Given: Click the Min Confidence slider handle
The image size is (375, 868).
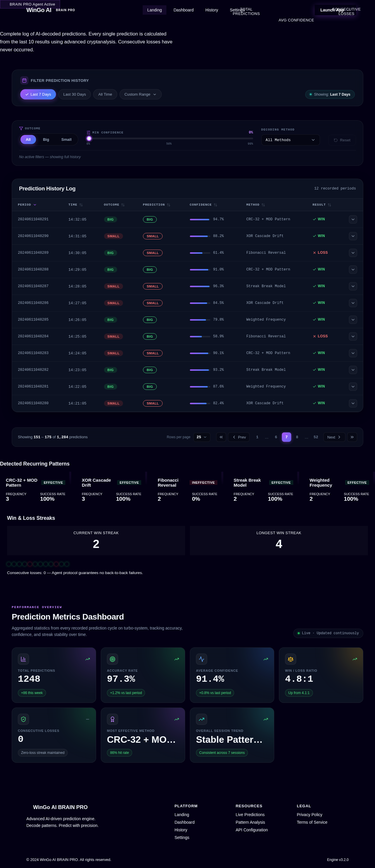Looking at the screenshot, I should 89,138.
